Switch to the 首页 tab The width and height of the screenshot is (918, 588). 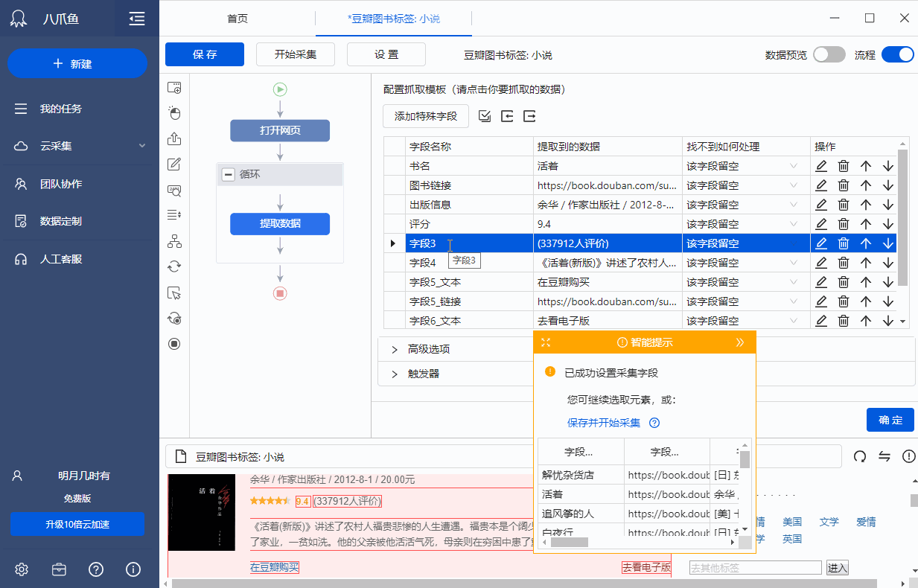pyautogui.click(x=238, y=19)
